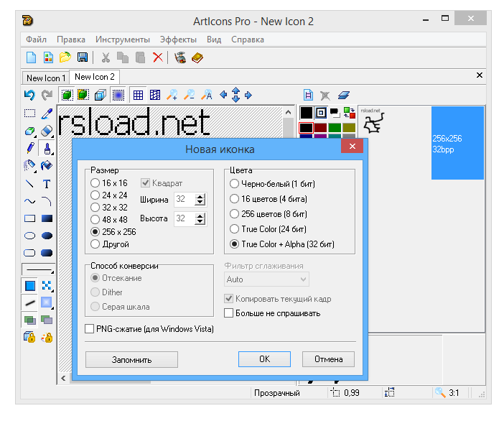Click the Zoom in magnifier icon
This screenshot has width=504, height=421.
(x=172, y=95)
